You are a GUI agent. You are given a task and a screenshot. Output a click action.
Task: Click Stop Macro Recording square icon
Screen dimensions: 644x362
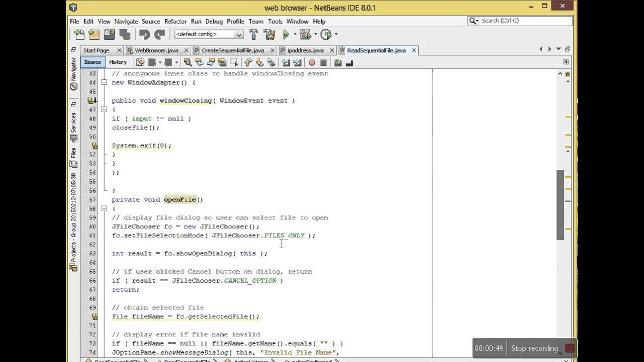click(324, 62)
